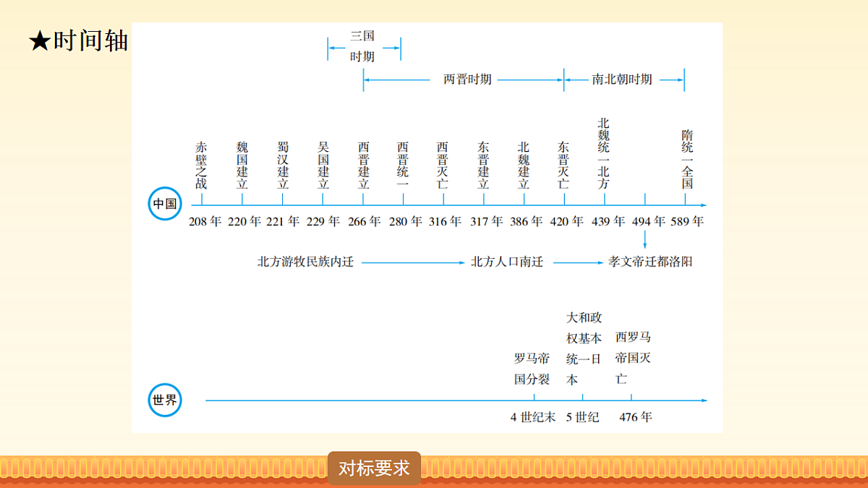
Task: Click the ★时间轴 heading
Action: (78, 41)
